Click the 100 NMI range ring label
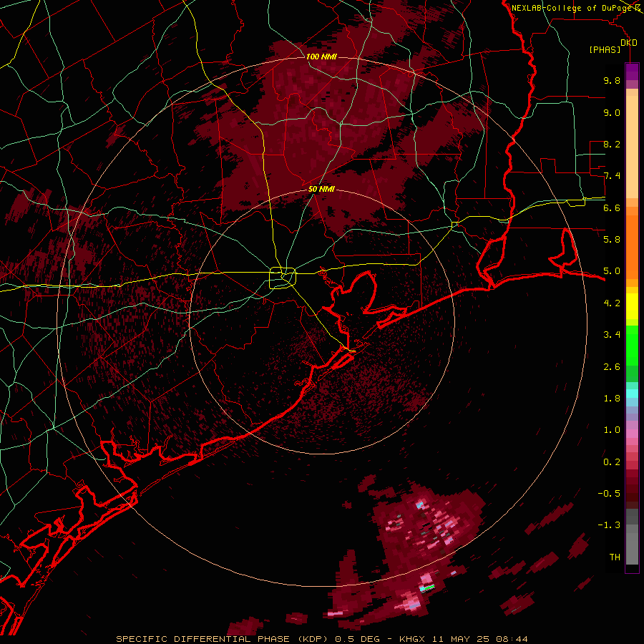Viewport: 644px width, 644px height. point(321,57)
